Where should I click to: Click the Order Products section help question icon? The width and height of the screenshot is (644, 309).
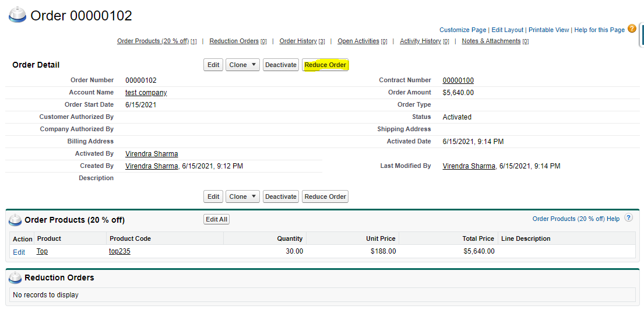(628, 218)
